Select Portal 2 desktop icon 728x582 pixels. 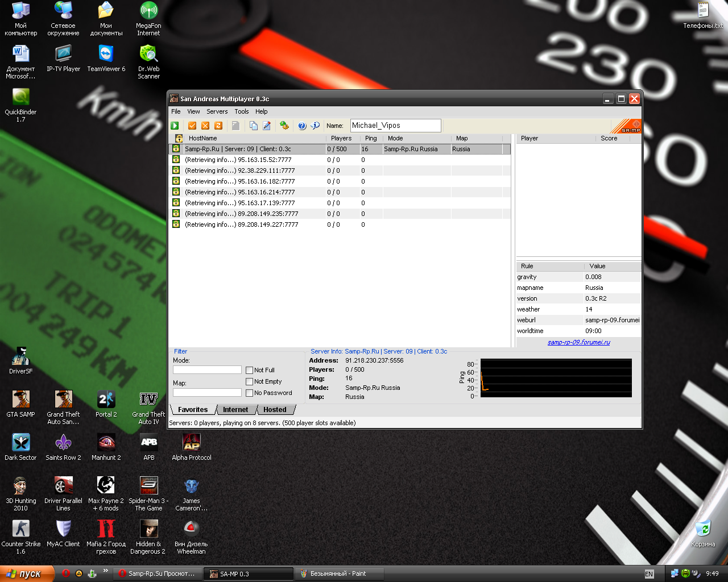[x=106, y=404]
